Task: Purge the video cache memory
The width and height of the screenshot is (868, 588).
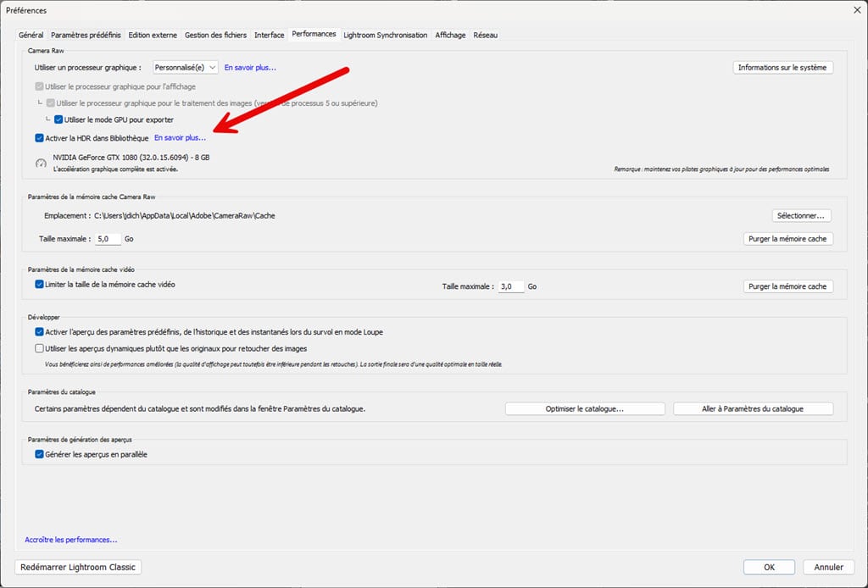Action: [787, 286]
